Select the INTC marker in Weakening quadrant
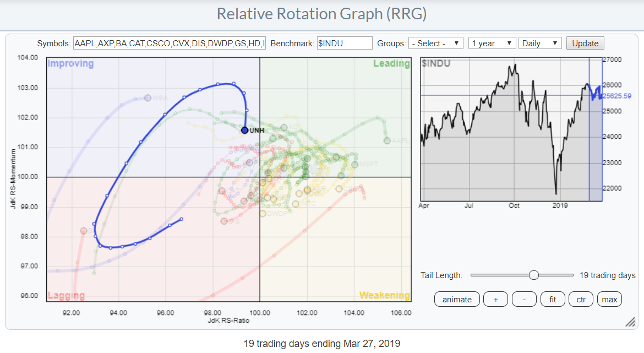 point(296,204)
